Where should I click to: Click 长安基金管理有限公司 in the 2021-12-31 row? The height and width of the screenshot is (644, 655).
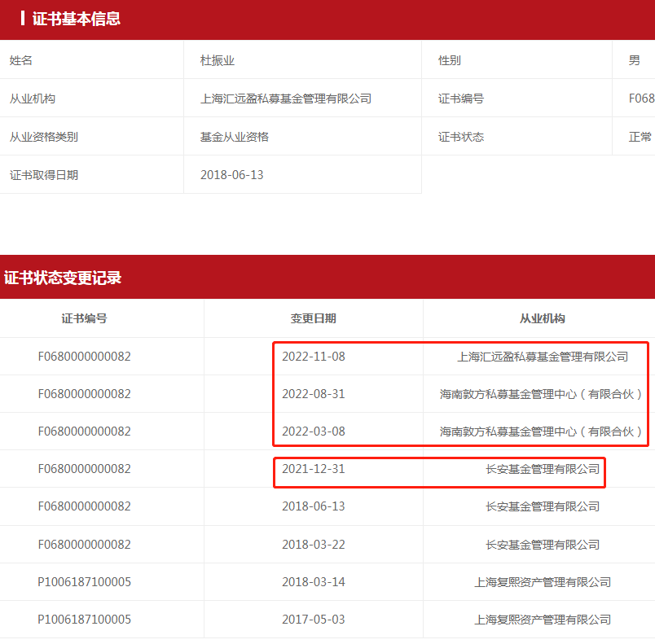click(543, 469)
